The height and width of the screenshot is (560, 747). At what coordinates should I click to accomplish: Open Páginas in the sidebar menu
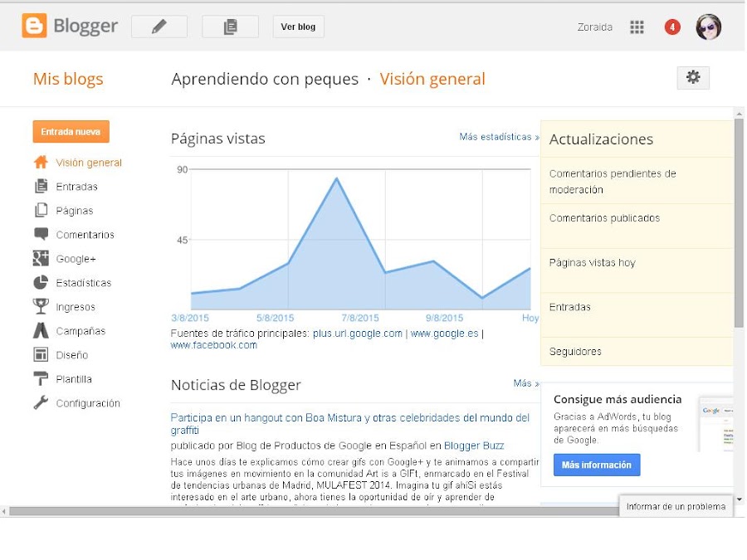tap(75, 211)
